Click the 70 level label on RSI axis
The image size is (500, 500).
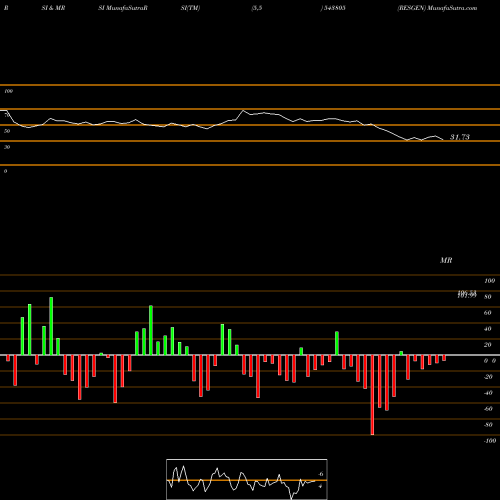[x=7, y=115]
